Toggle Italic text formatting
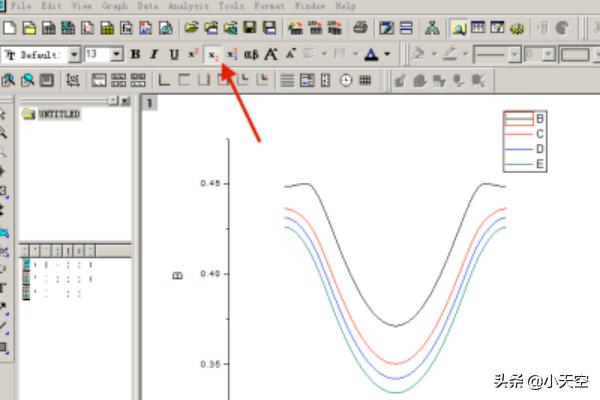This screenshot has width=600, height=400. pyautogui.click(x=154, y=54)
